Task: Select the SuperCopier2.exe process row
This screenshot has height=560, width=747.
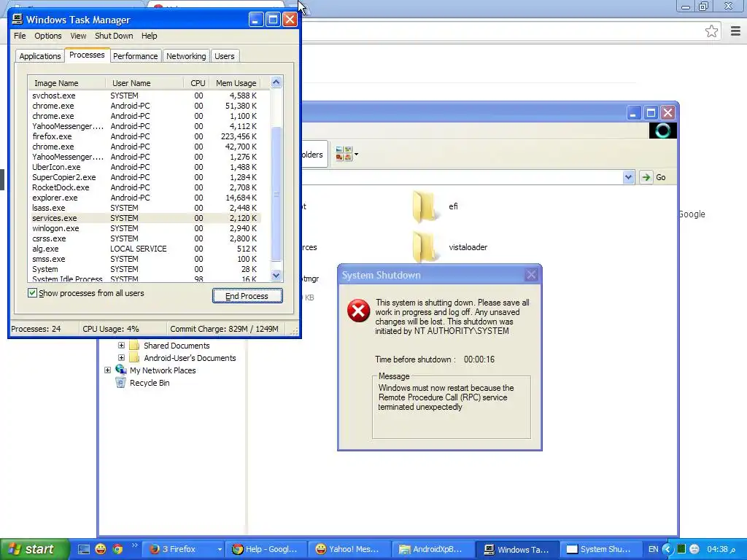Action: (x=144, y=177)
